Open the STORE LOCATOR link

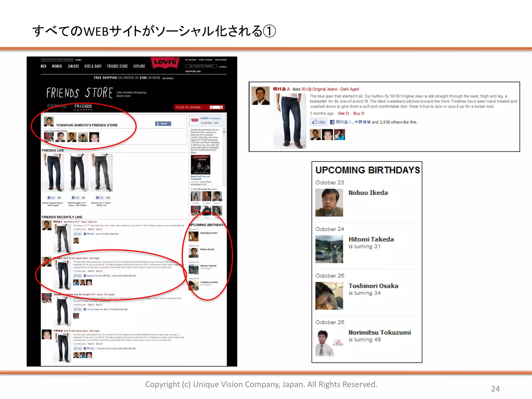(205, 60)
